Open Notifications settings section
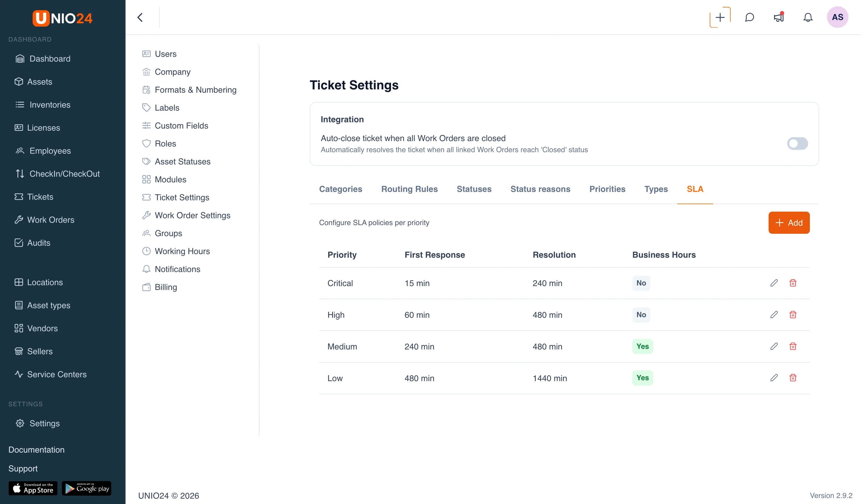This screenshot has height=504, width=861. click(171, 269)
